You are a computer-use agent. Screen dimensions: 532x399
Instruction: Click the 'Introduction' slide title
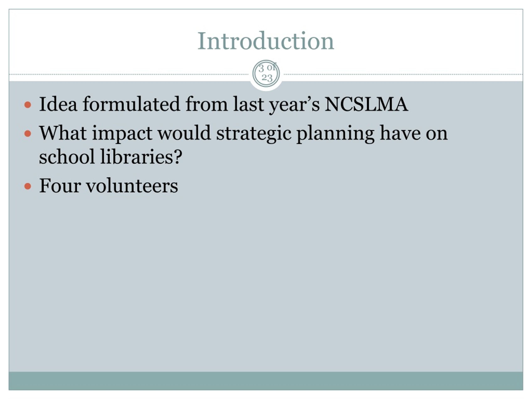(x=266, y=41)
